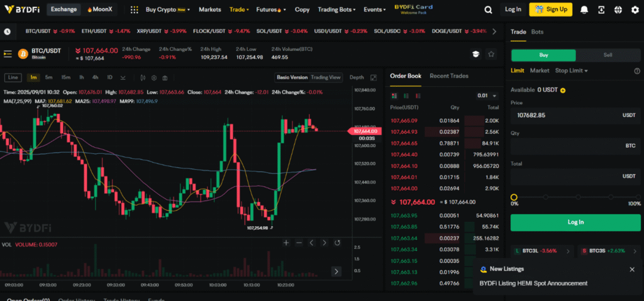
Task: Move chart left with arrow icon
Action: (311, 243)
